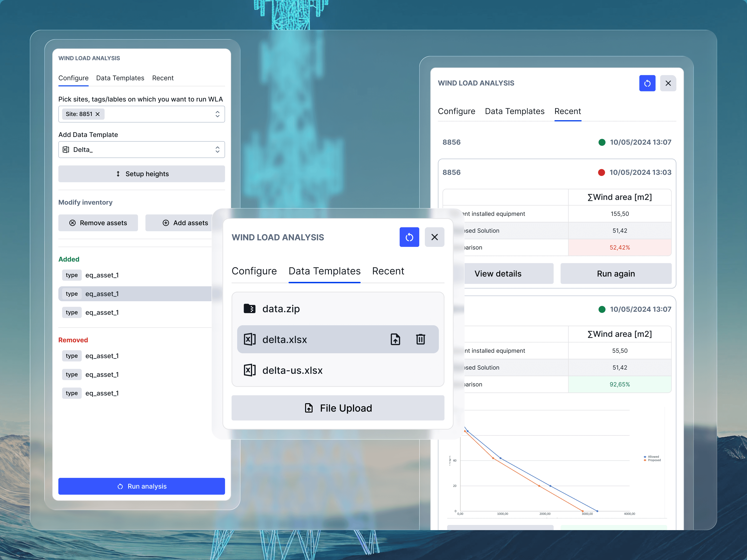Open Data Templates tab in left panel
The height and width of the screenshot is (560, 747).
point(120,78)
